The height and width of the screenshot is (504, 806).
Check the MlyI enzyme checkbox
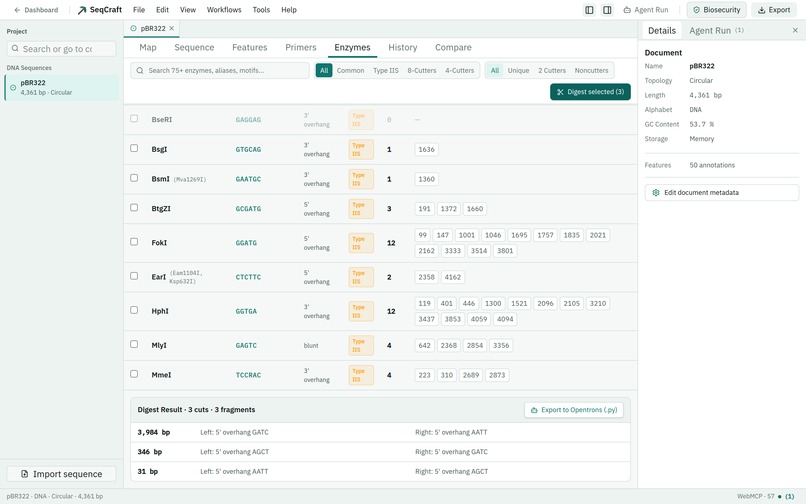point(134,344)
